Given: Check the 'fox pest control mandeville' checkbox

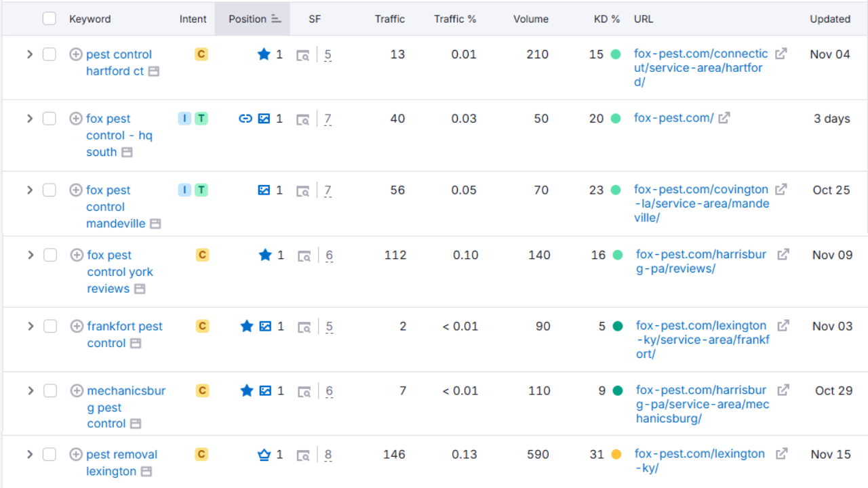Looking at the screenshot, I should 50,190.
